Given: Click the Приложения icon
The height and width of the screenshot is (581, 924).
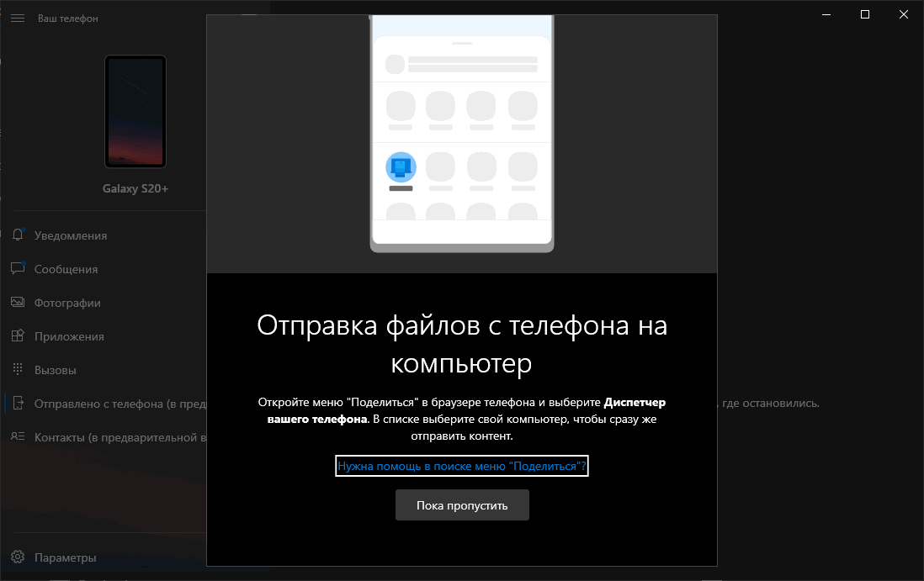Looking at the screenshot, I should coord(18,336).
